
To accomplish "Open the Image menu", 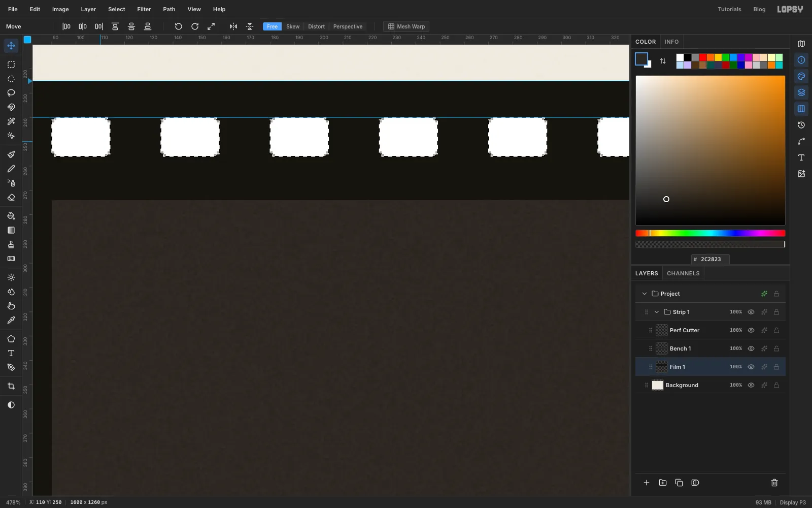I will (x=60, y=9).
